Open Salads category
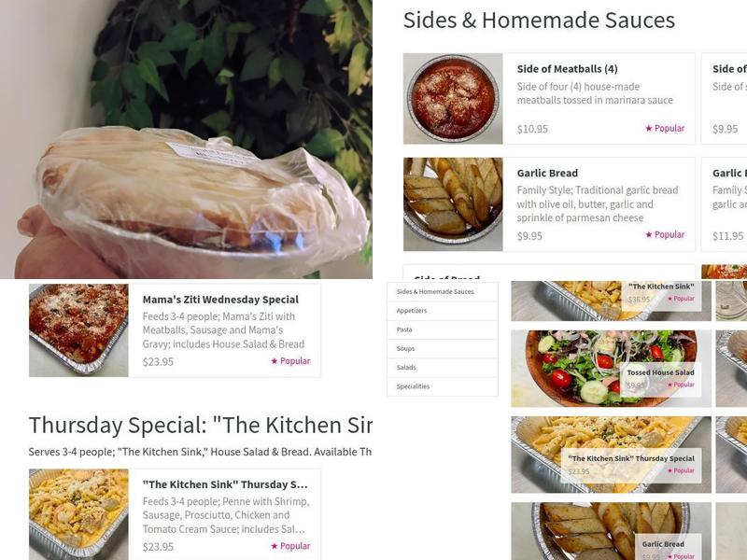 tap(443, 368)
